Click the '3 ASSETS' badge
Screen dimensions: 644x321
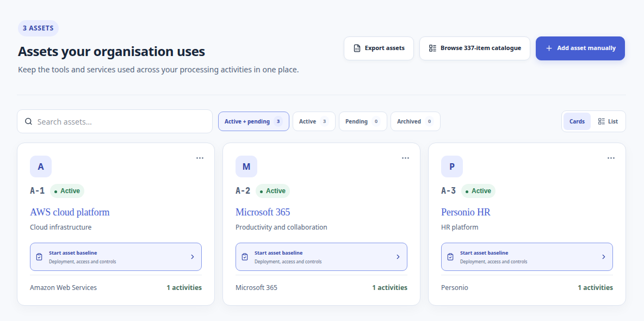[38, 28]
